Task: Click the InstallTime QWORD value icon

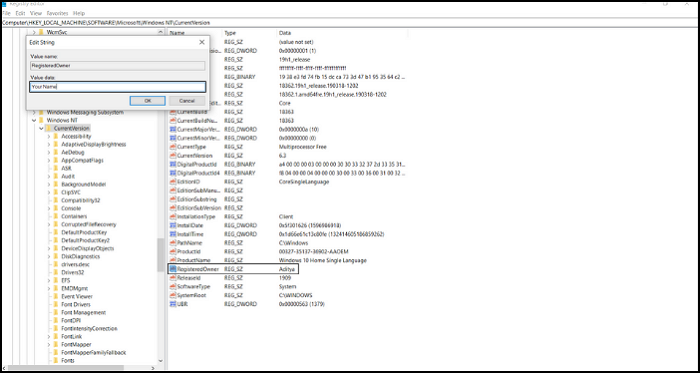Action: pos(173,234)
